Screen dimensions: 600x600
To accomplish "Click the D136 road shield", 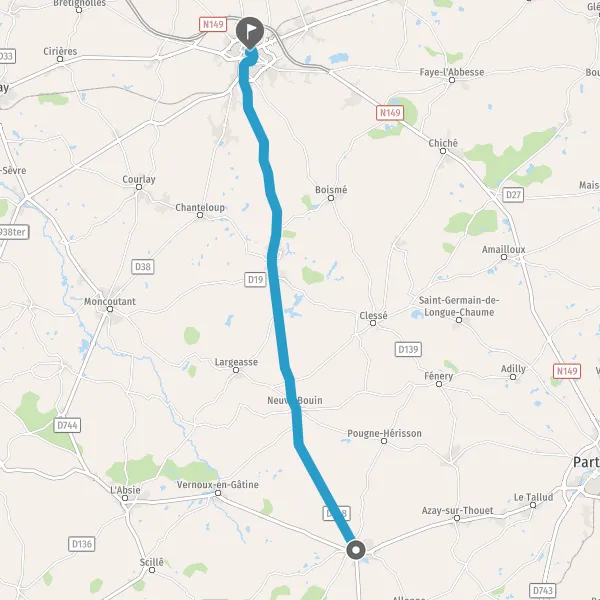I will pyautogui.click(x=82, y=544).
